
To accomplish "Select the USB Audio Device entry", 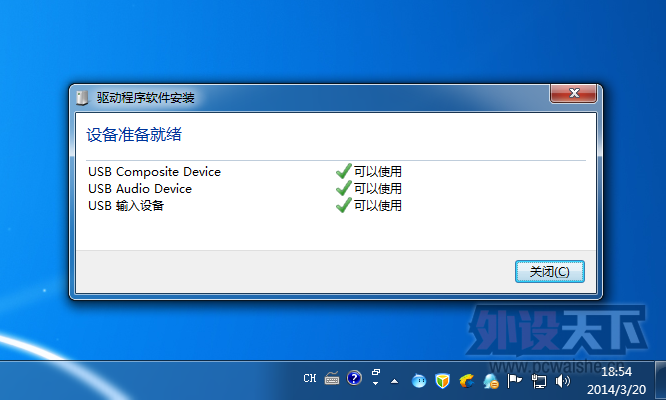I will pos(140,188).
